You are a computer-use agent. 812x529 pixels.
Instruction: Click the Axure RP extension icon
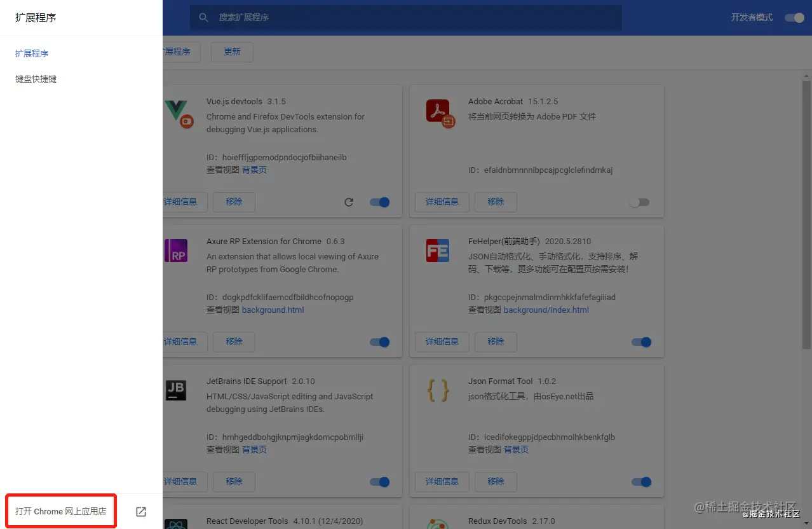click(x=176, y=251)
